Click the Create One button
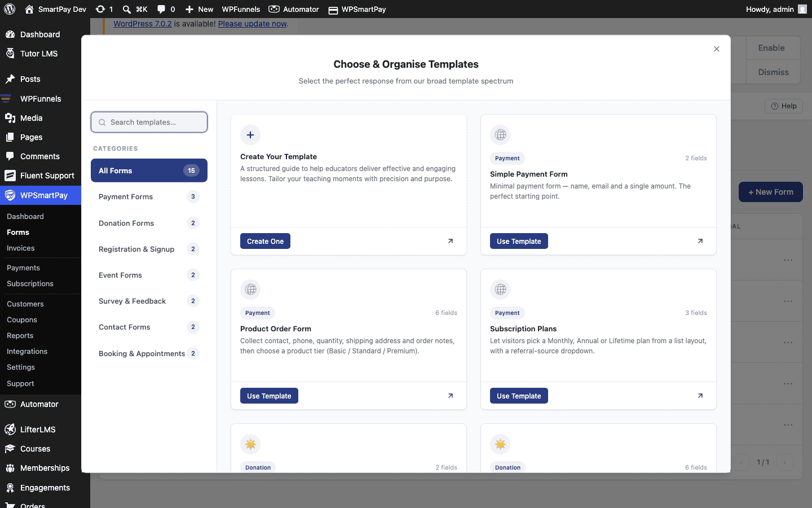The width and height of the screenshot is (812, 508). [266, 241]
